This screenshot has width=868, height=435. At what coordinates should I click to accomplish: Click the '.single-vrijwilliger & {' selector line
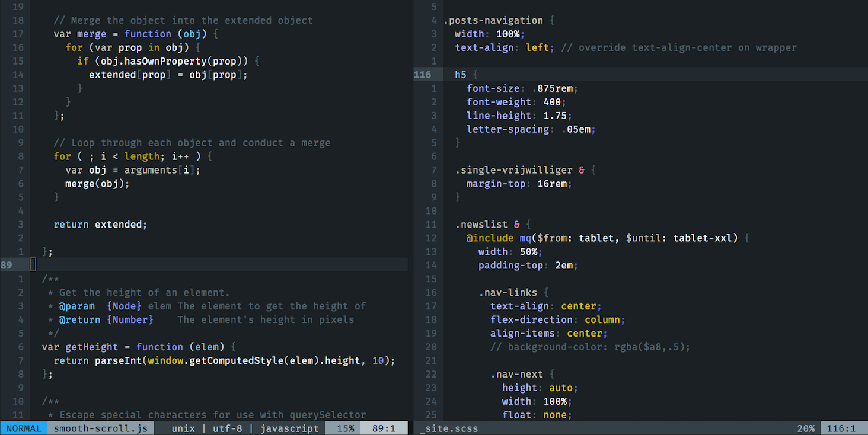click(525, 170)
